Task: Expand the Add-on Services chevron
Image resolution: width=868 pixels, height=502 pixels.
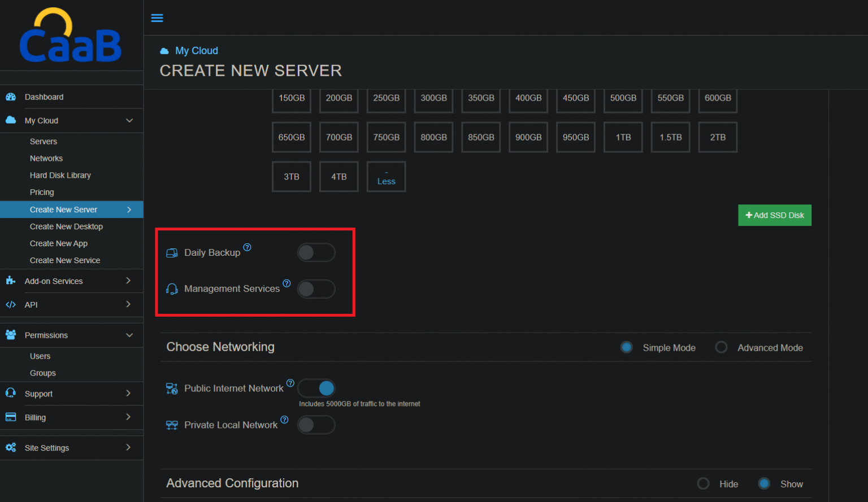Action: tap(128, 281)
